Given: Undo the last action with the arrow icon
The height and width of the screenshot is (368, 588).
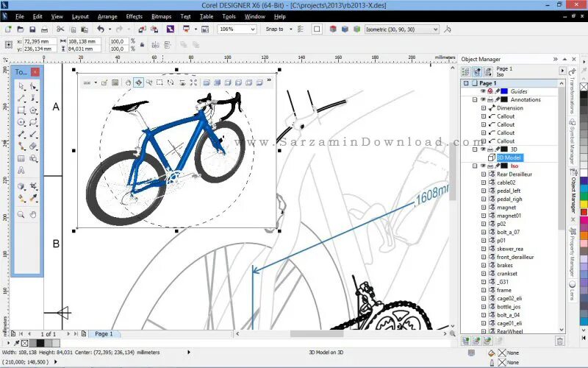Looking at the screenshot, I should click(101, 29).
